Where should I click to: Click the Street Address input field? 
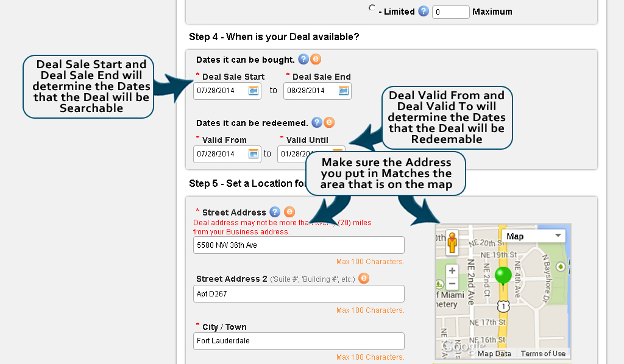[299, 245]
